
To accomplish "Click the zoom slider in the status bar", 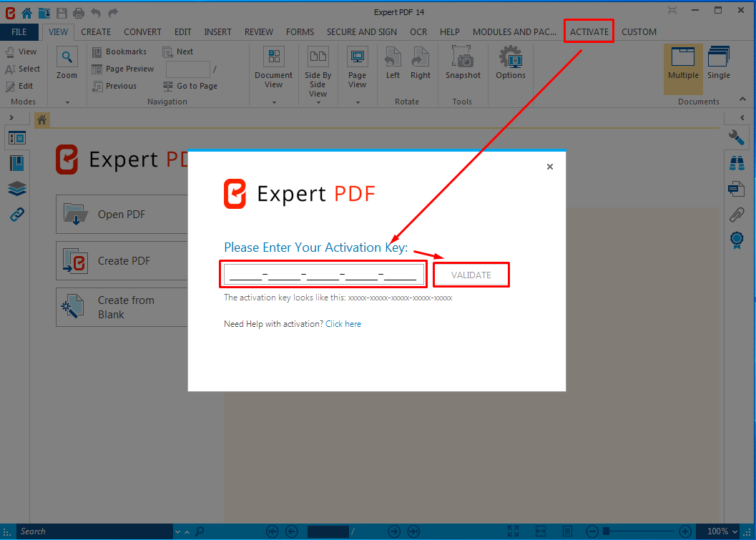I will coord(640,531).
